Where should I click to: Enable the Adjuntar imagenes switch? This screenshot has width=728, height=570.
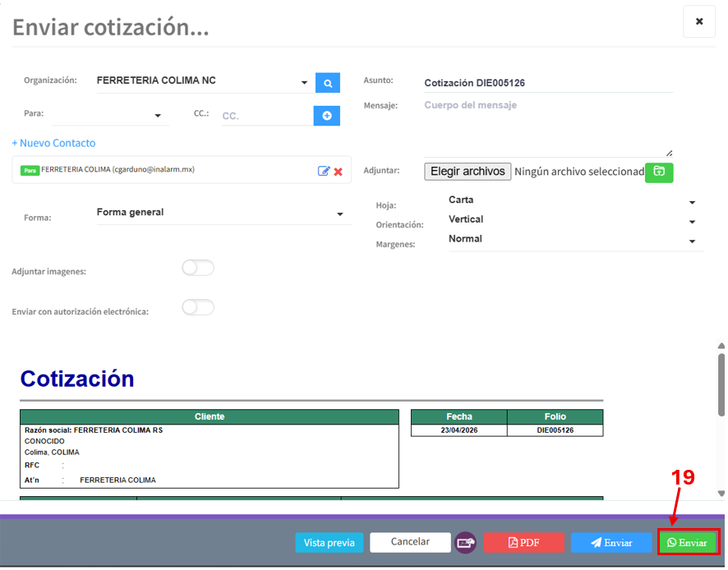click(198, 268)
